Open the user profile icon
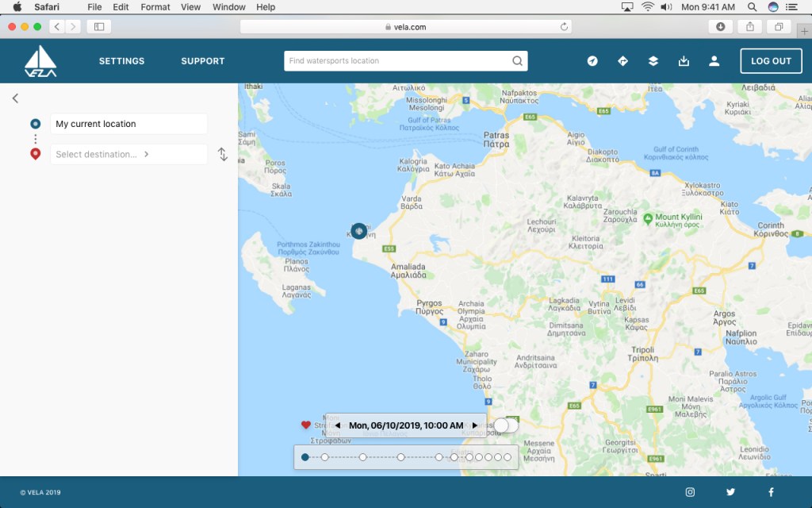Image resolution: width=812 pixels, height=508 pixels. [714, 61]
